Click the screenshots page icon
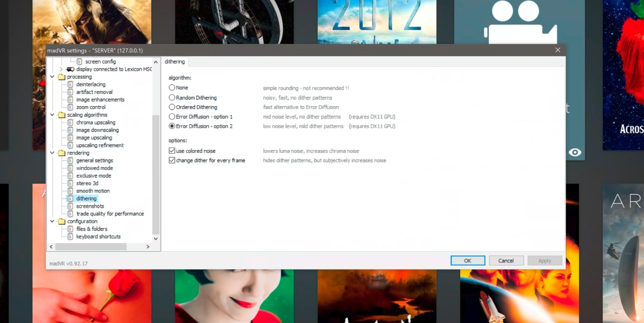 pyautogui.click(x=70, y=206)
